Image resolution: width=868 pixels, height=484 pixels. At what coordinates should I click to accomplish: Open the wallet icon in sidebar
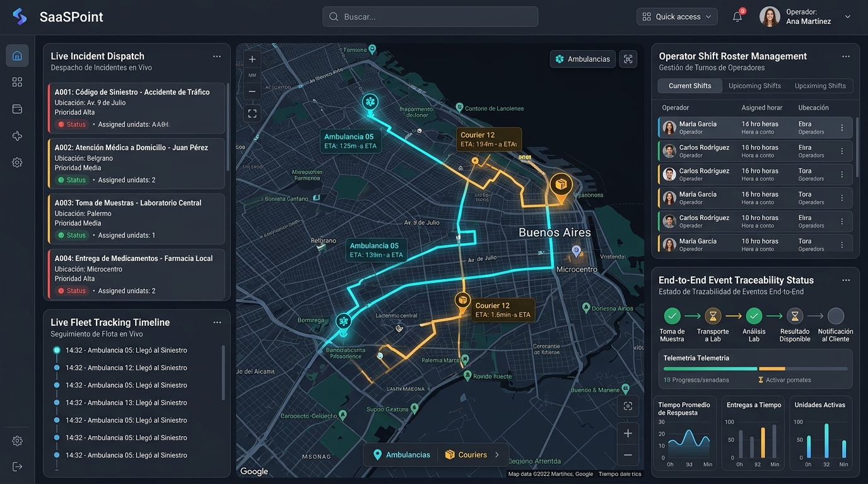point(17,109)
